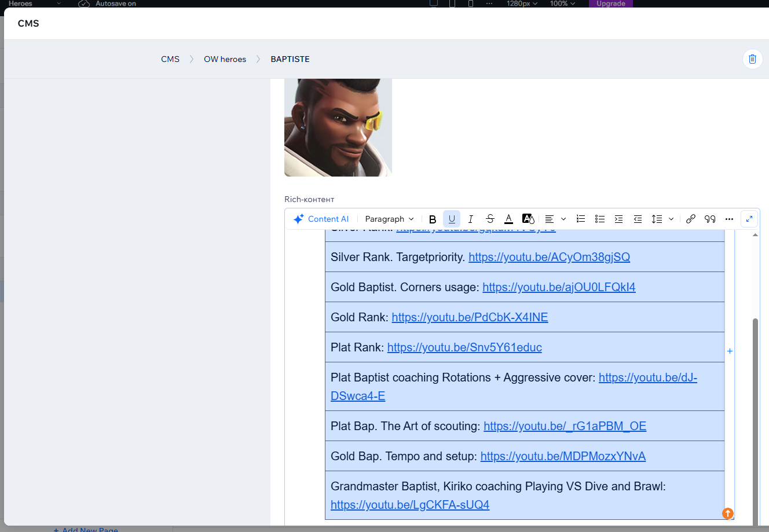
Task: Click the orange arrow badge in the editor
Action: [x=728, y=513]
